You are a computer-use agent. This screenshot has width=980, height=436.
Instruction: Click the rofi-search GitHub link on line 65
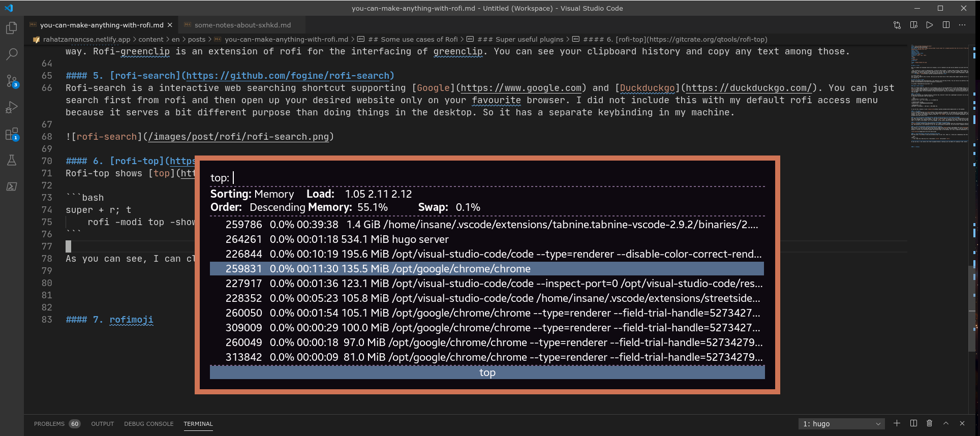coord(288,76)
